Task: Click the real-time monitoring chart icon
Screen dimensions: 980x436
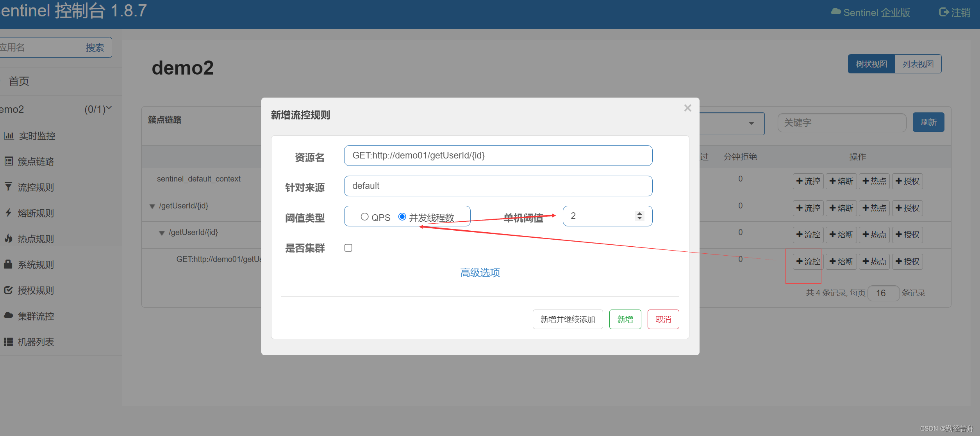Action: [x=9, y=136]
